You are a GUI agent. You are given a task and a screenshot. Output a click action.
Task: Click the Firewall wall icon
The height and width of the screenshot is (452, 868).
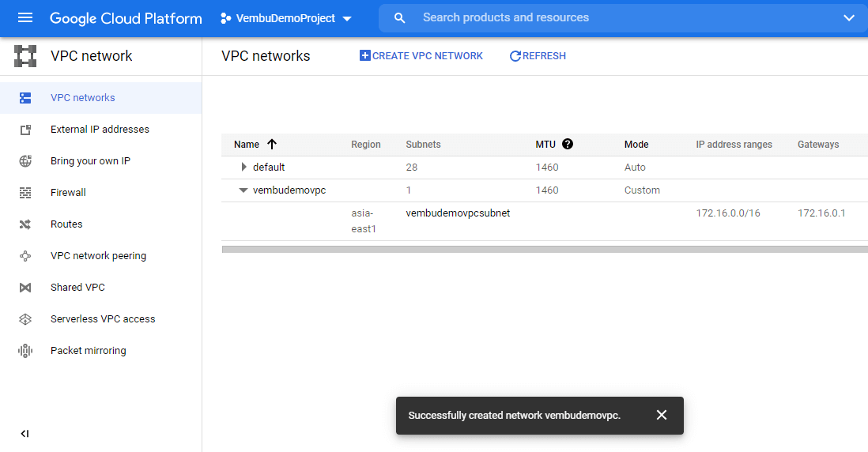coord(25,193)
